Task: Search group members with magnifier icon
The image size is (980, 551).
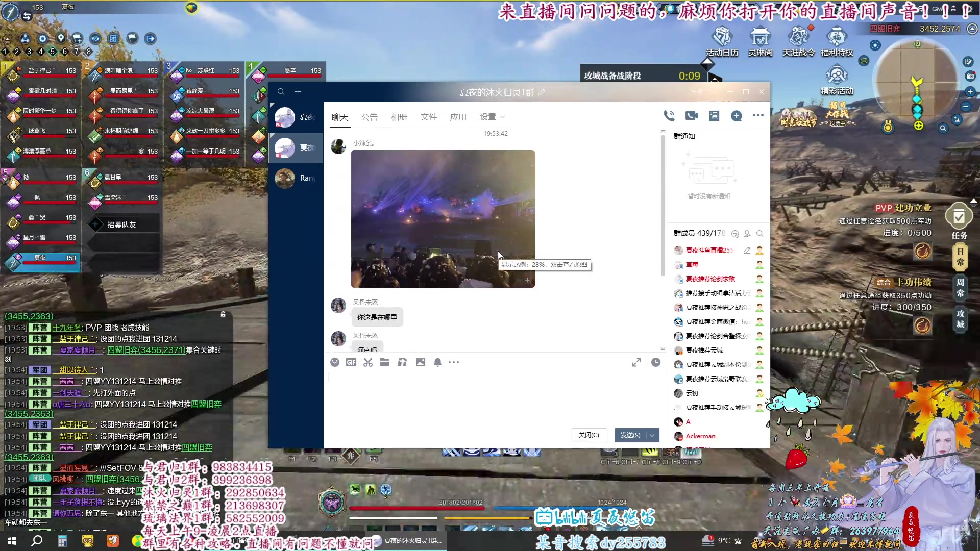Action: pos(759,233)
